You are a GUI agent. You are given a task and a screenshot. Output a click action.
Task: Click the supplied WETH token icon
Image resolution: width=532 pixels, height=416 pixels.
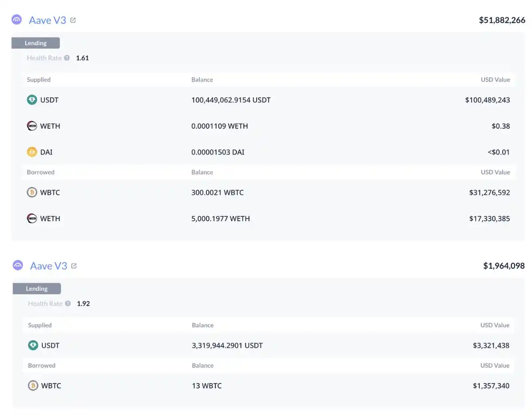[x=32, y=126]
